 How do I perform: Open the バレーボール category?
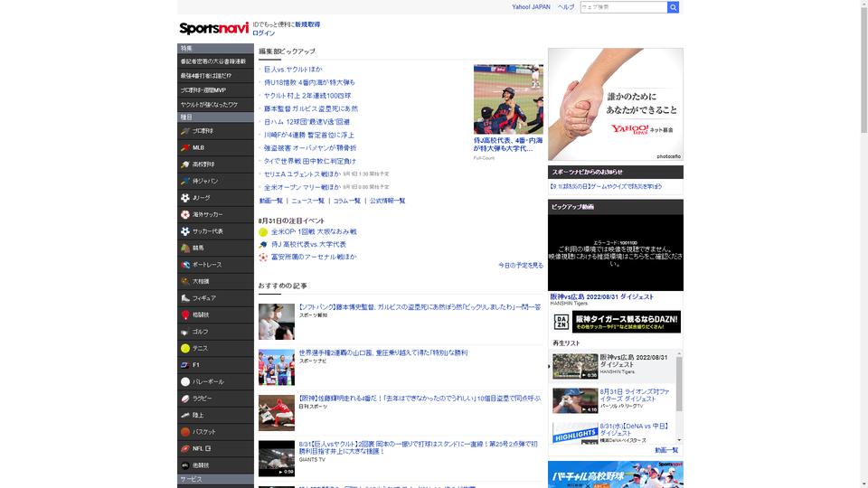point(215,381)
